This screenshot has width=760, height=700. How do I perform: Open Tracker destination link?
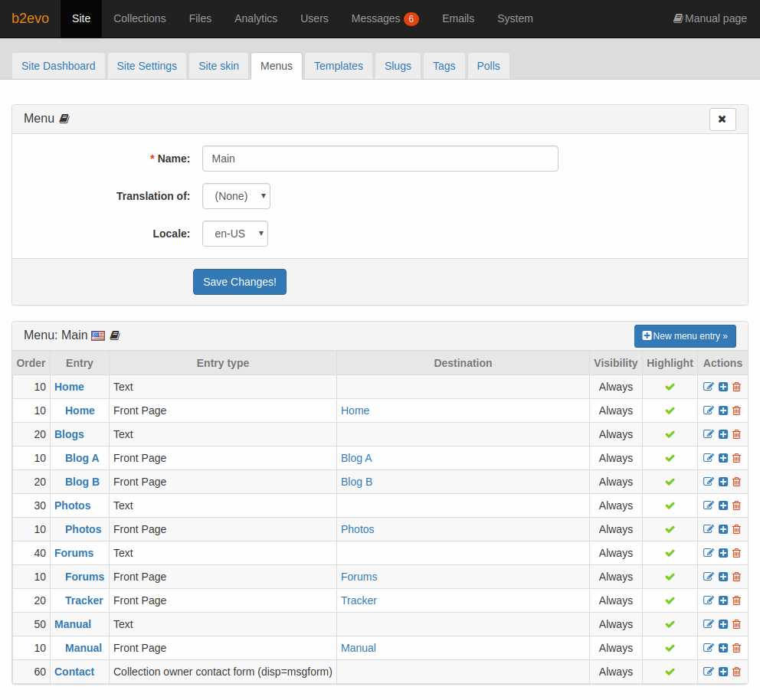tap(359, 600)
